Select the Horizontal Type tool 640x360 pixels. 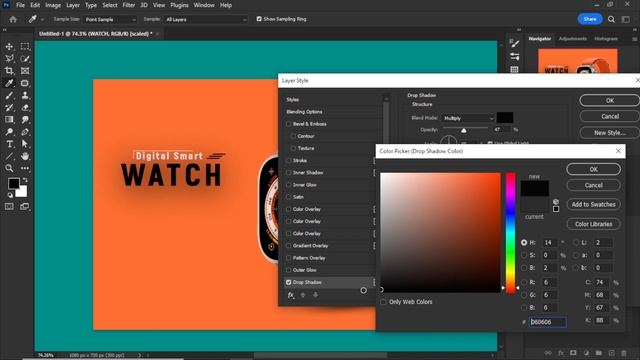(9, 144)
